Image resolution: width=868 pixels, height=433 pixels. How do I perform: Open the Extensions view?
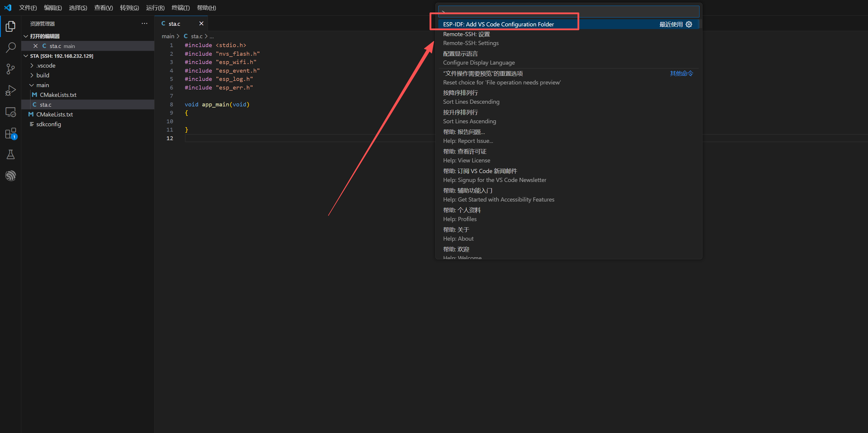click(10, 134)
